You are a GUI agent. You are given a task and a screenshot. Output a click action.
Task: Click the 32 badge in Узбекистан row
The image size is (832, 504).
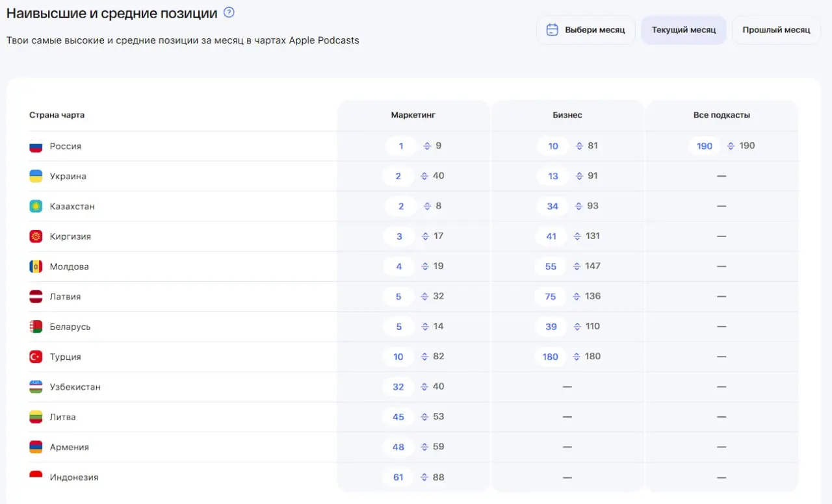coord(398,387)
